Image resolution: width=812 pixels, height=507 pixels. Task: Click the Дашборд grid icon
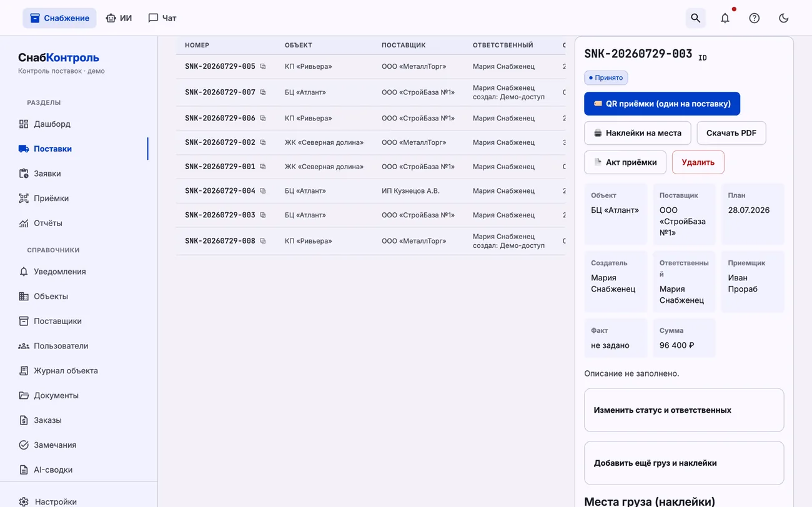24,124
